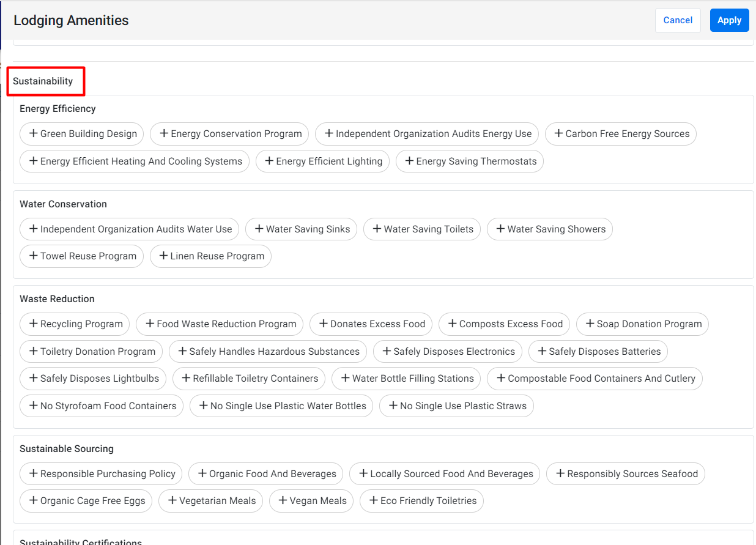
Task: Select Organic Cage Free Eggs chip
Action: [86, 501]
